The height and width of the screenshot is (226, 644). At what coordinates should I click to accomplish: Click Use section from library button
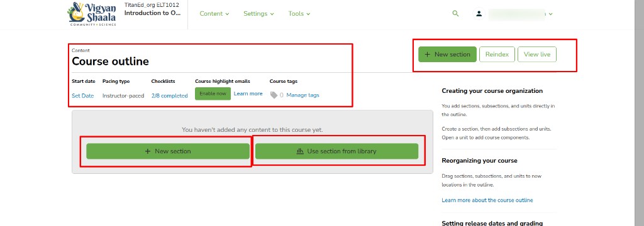coord(337,151)
